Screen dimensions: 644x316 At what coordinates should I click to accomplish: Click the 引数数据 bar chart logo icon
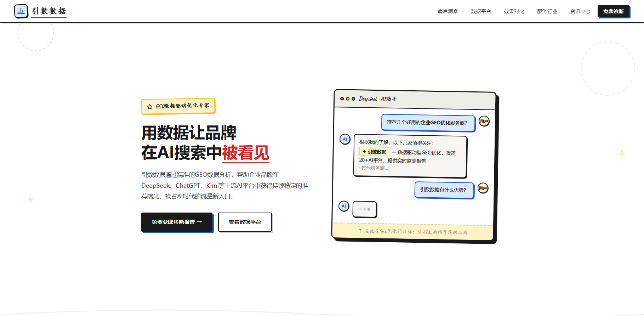(x=21, y=11)
